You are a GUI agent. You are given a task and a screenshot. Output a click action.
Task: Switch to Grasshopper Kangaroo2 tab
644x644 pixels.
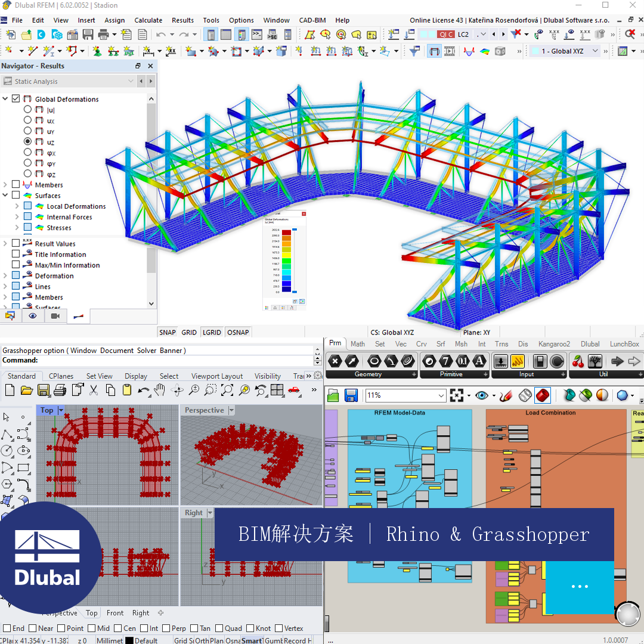pyautogui.click(x=554, y=344)
